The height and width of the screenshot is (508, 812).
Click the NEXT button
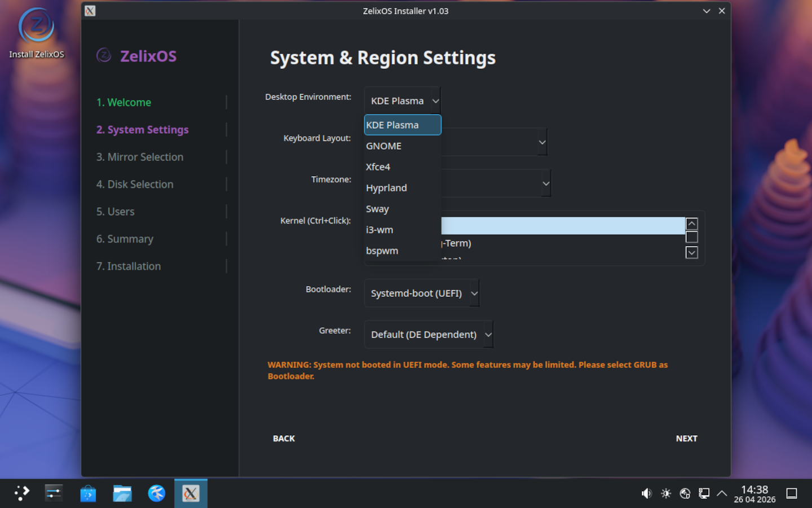pyautogui.click(x=686, y=439)
